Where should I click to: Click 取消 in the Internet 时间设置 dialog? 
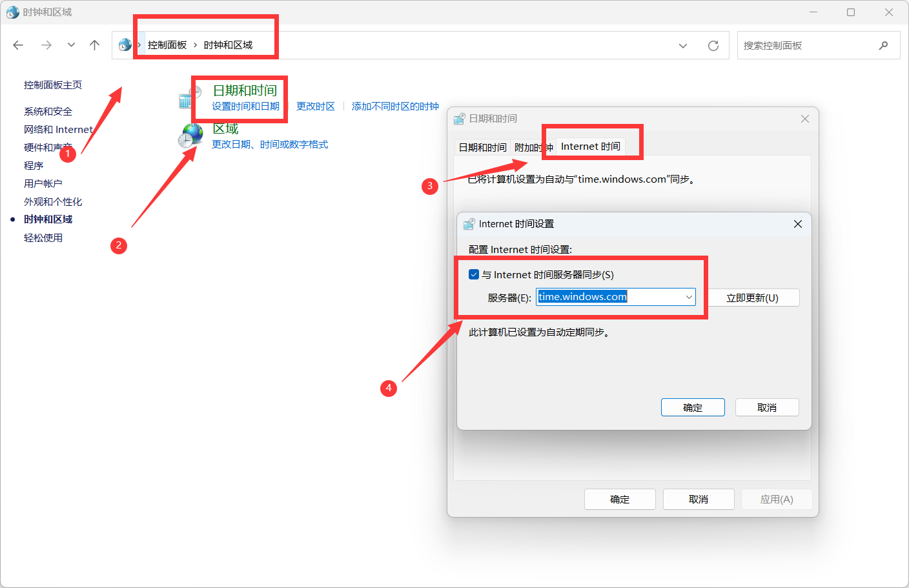[767, 407]
